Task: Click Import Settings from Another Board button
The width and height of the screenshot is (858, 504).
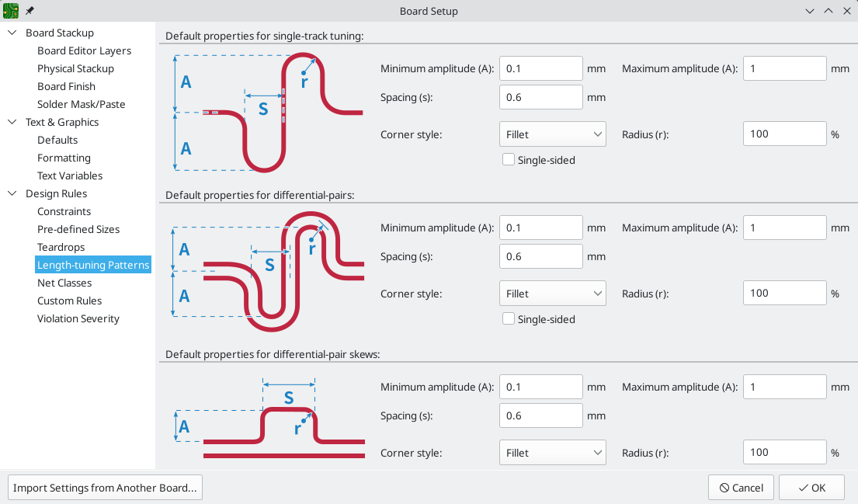Action: [x=105, y=488]
